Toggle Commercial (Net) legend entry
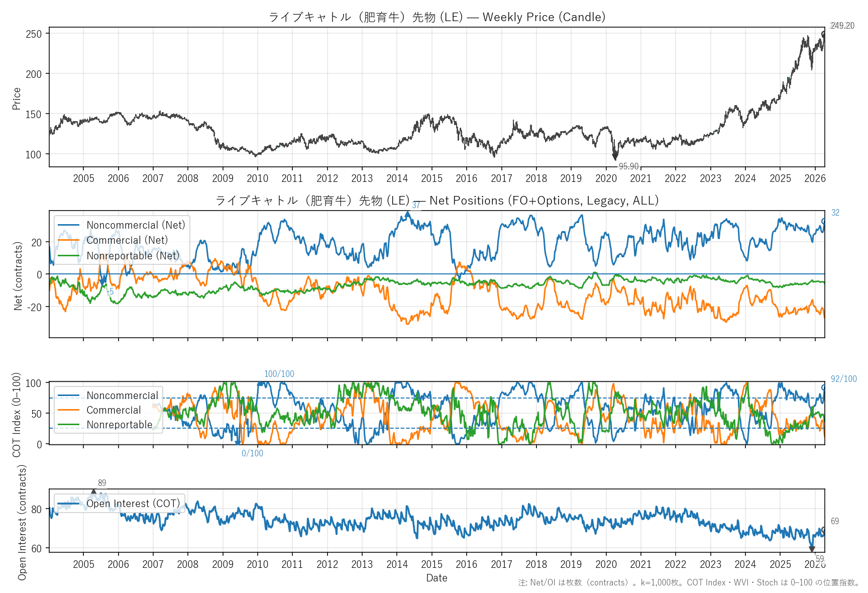This screenshot has width=868, height=593. (127, 240)
